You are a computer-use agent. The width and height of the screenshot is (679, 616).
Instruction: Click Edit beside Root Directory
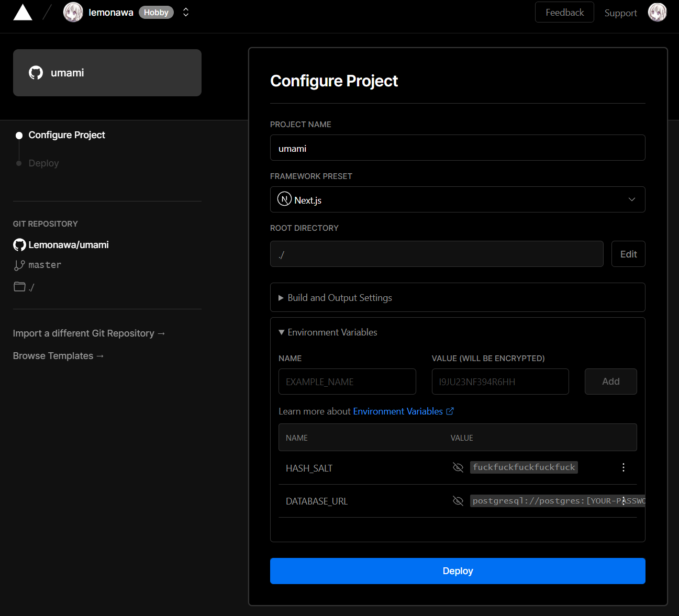pyautogui.click(x=628, y=254)
